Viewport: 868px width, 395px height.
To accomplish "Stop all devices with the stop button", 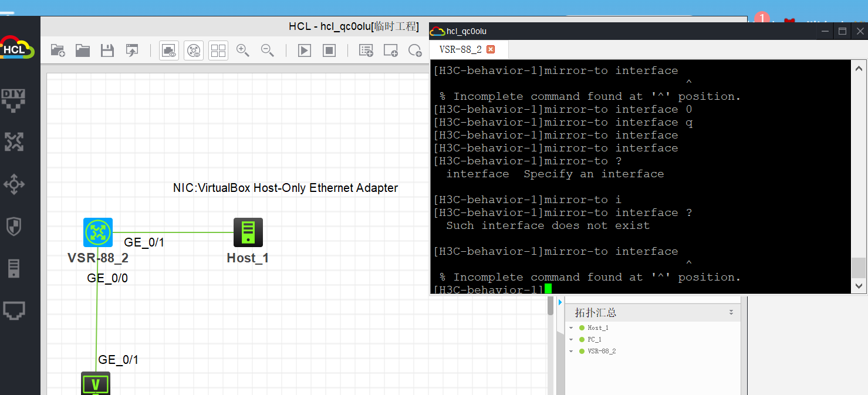I will click(x=329, y=50).
